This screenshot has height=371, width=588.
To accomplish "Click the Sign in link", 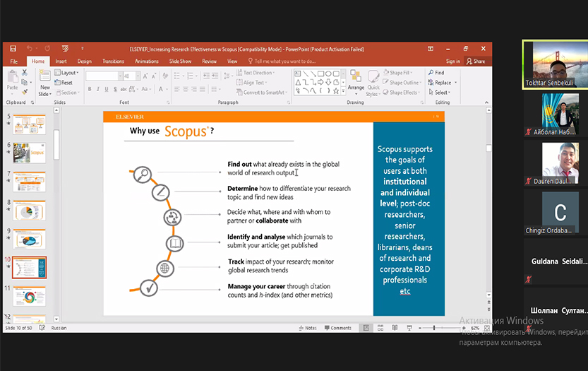I will click(453, 61).
